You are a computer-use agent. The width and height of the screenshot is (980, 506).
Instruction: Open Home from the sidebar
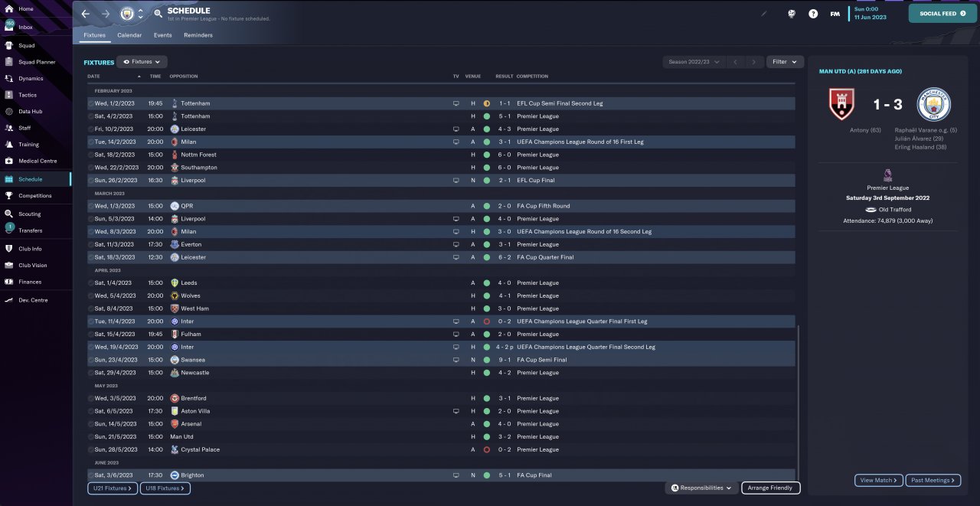click(35, 8)
